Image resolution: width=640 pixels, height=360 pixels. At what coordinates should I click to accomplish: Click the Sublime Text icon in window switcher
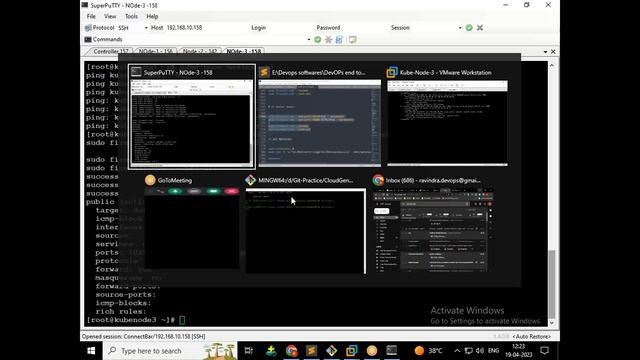coord(264,72)
